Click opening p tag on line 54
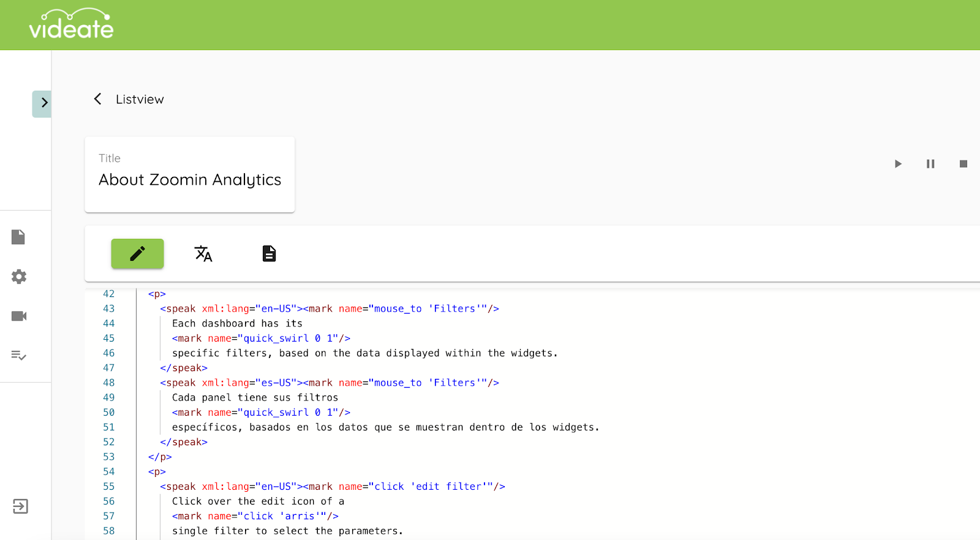 click(157, 471)
